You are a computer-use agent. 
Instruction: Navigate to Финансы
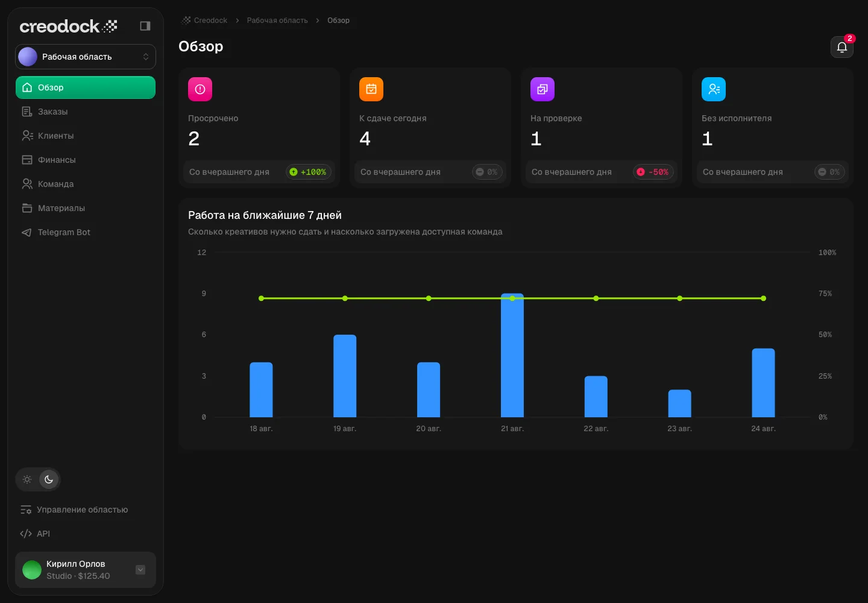[86, 160]
